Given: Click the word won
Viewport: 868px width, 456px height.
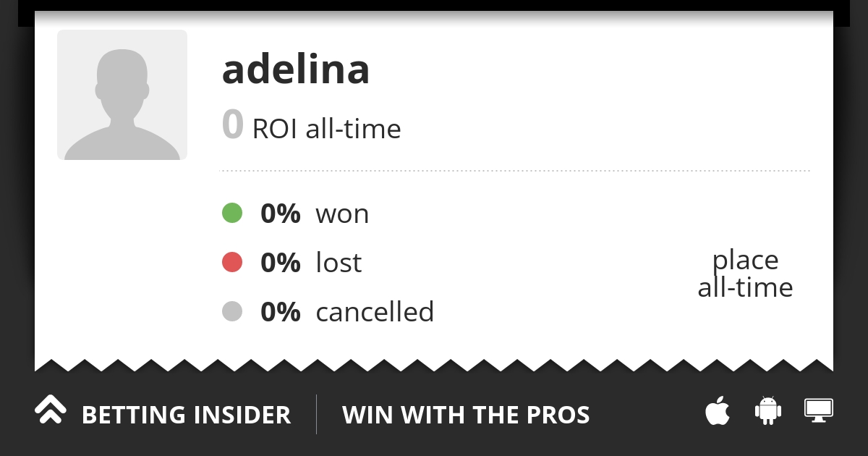Looking at the screenshot, I should (x=342, y=214).
